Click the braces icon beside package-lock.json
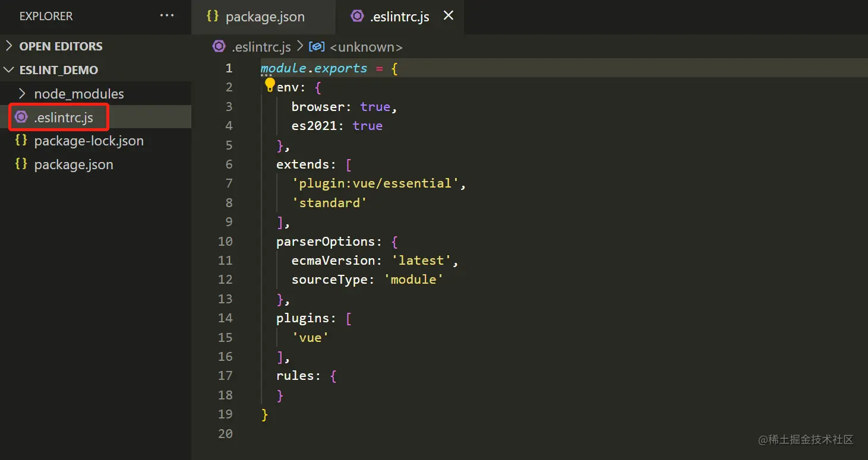 pos(21,141)
